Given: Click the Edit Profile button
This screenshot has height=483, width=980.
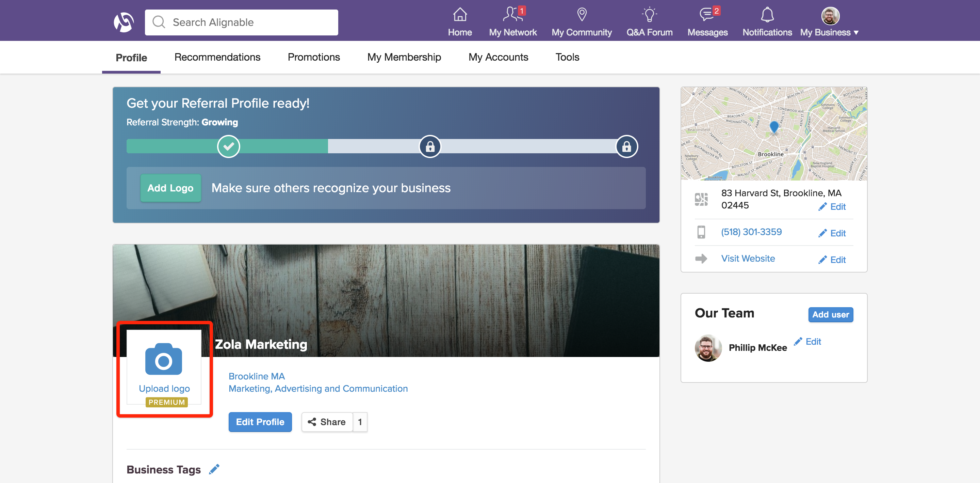Looking at the screenshot, I should click(x=260, y=422).
